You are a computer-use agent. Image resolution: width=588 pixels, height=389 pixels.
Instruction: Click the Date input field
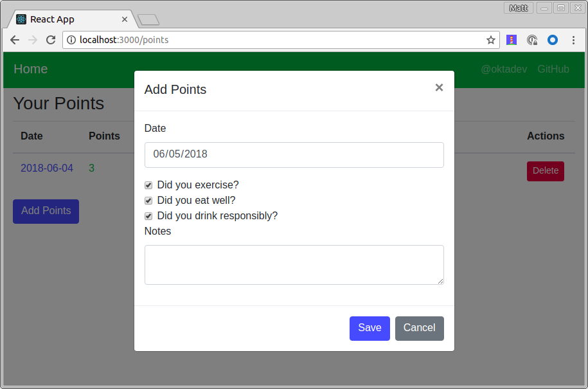(x=294, y=155)
